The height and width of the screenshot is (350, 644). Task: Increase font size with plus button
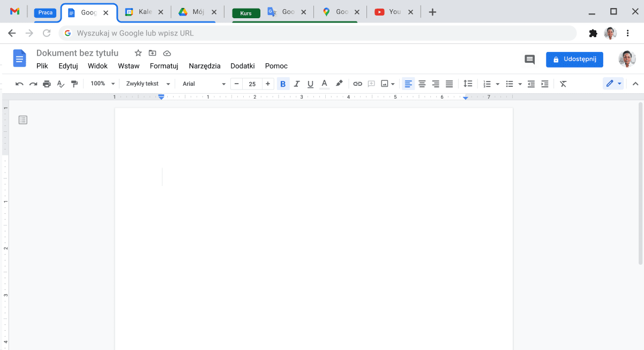(x=268, y=84)
